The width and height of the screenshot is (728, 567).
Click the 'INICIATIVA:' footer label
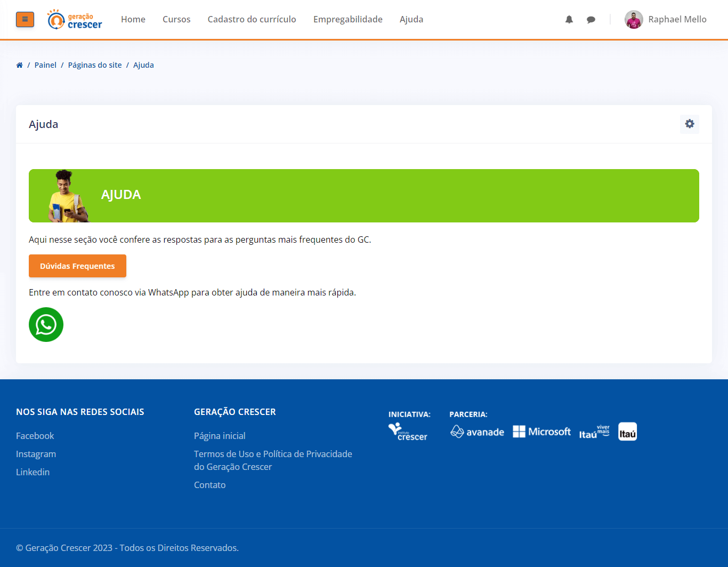coord(409,414)
